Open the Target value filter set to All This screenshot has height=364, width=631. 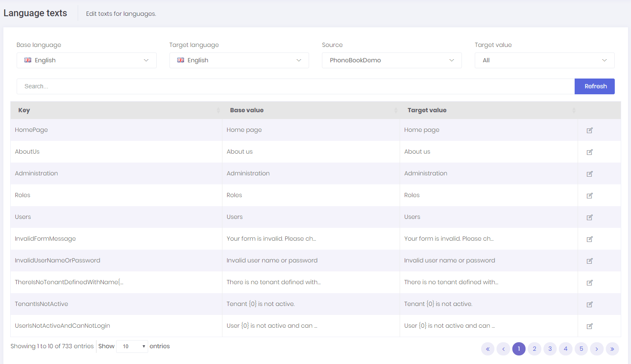544,60
